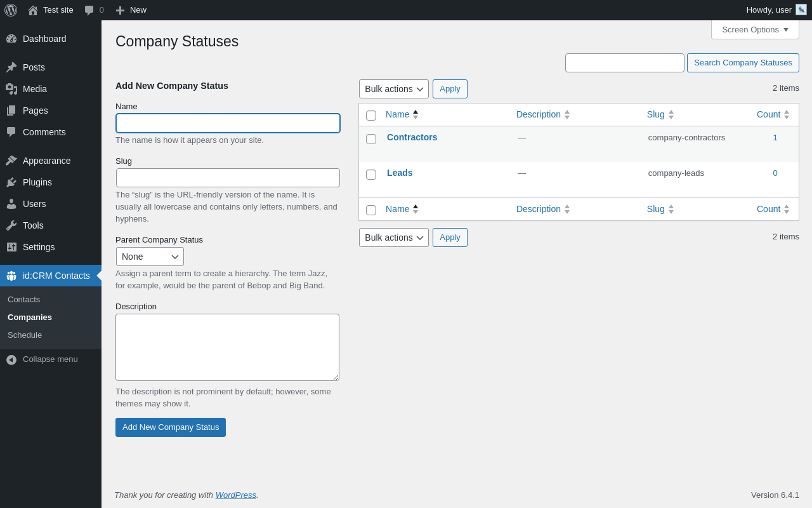Image resolution: width=812 pixels, height=508 pixels.
Task: Toggle the select-all checkbox in table header
Action: click(x=371, y=116)
